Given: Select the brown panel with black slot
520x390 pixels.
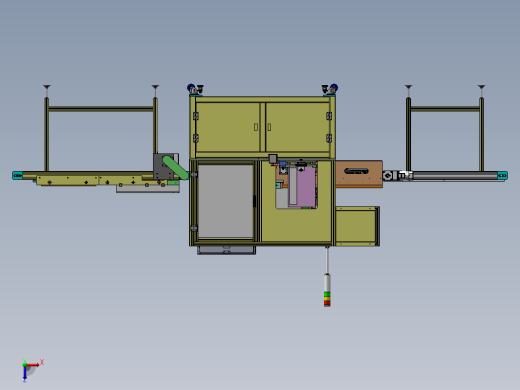Looking at the screenshot, I should pyautogui.click(x=359, y=174).
